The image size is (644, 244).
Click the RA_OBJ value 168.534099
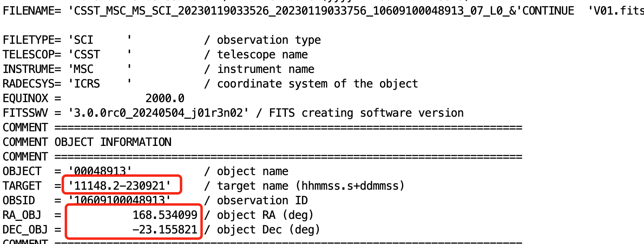point(165,215)
